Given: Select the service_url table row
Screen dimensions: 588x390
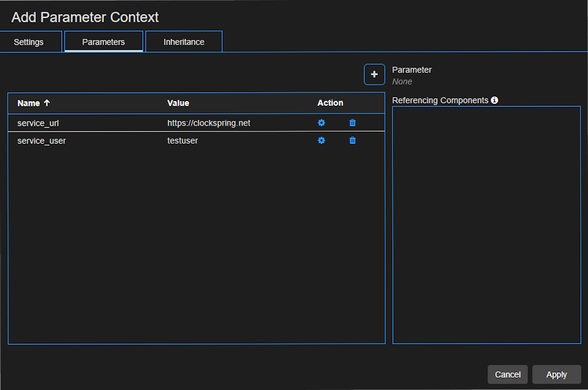Looking at the screenshot, I should (x=117, y=123).
